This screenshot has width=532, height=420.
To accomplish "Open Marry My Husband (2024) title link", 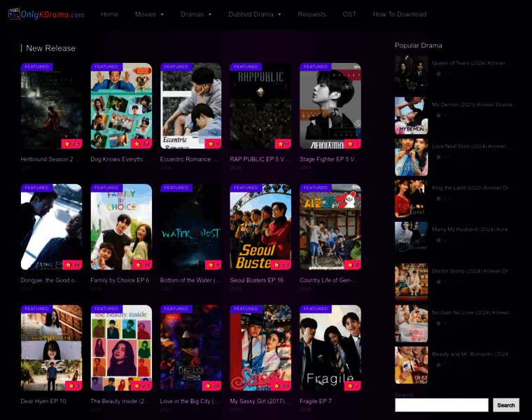I will (x=472, y=230).
